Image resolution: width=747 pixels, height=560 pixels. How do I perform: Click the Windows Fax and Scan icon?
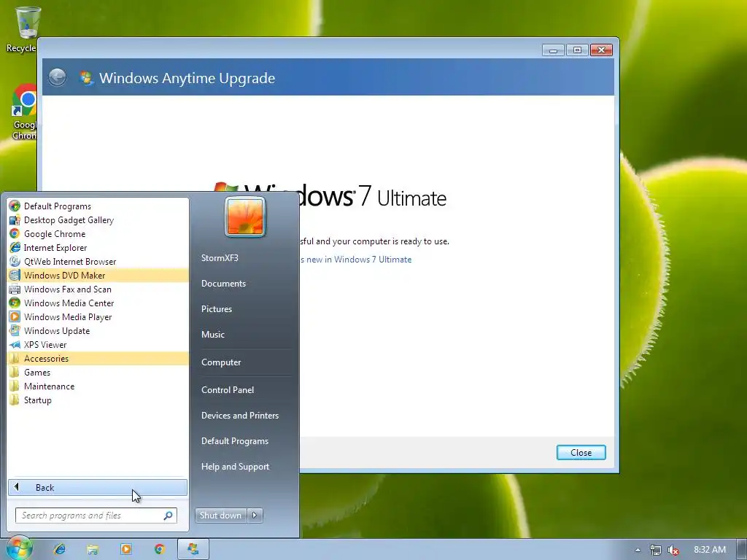[15, 289]
